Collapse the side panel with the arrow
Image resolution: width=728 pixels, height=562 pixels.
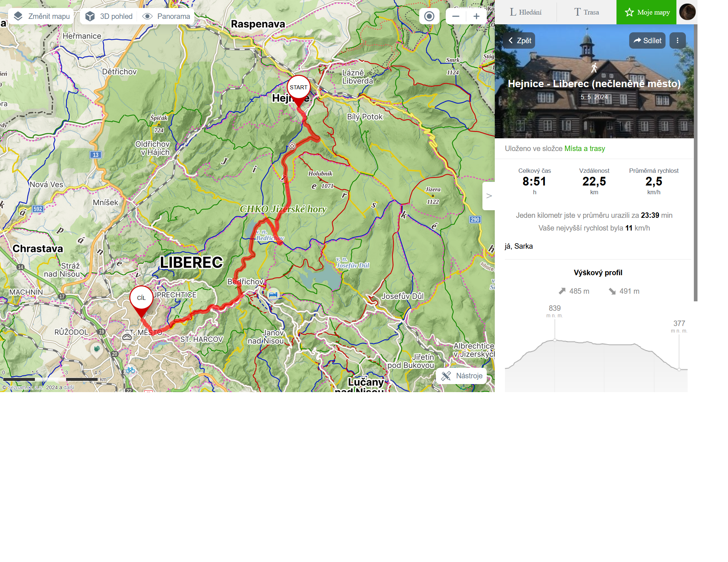489,196
